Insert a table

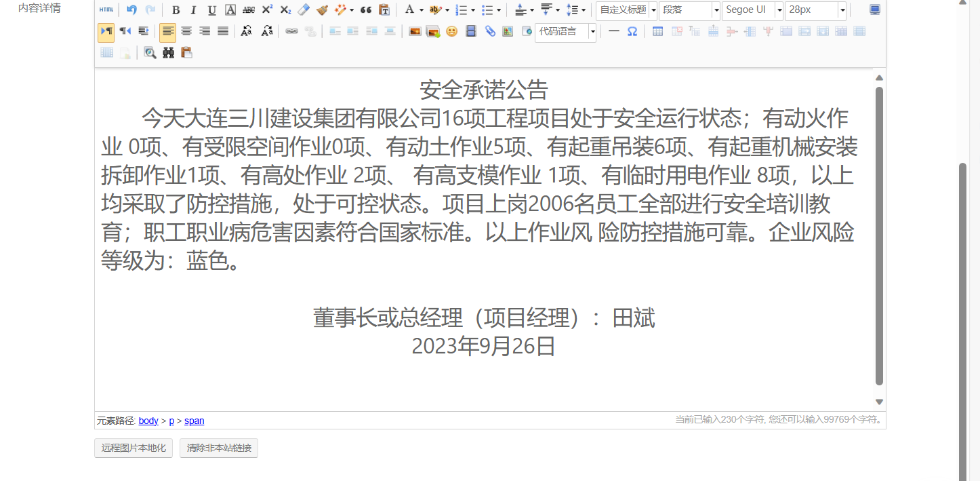657,31
